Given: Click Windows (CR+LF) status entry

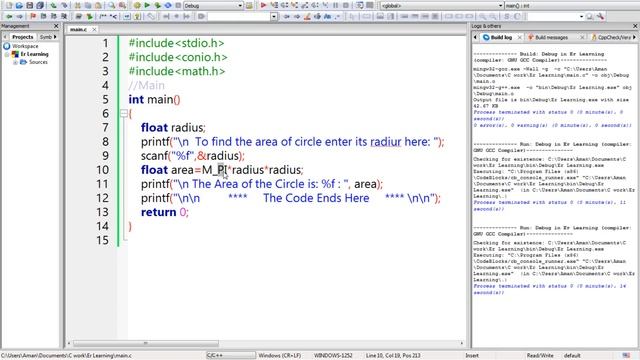Looking at the screenshot, I should [x=280, y=356].
